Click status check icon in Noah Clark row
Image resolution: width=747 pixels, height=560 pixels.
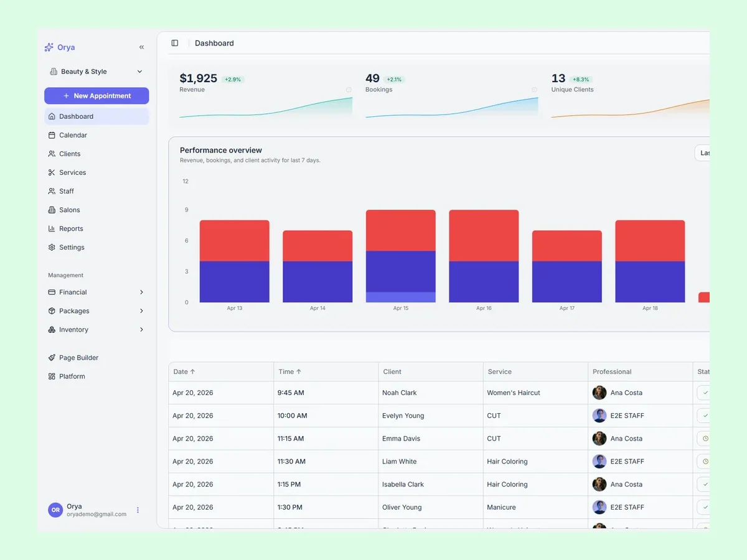[705, 393]
